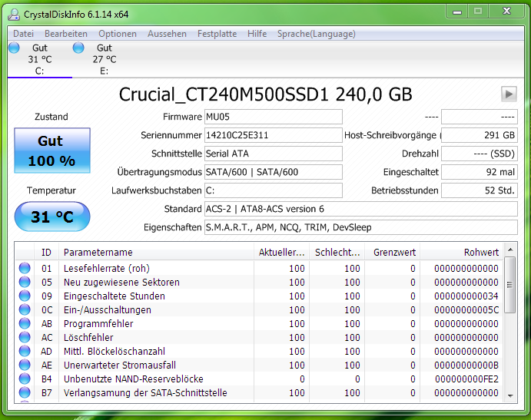Click raw value 000000000034
The image size is (531, 420).
point(466,296)
